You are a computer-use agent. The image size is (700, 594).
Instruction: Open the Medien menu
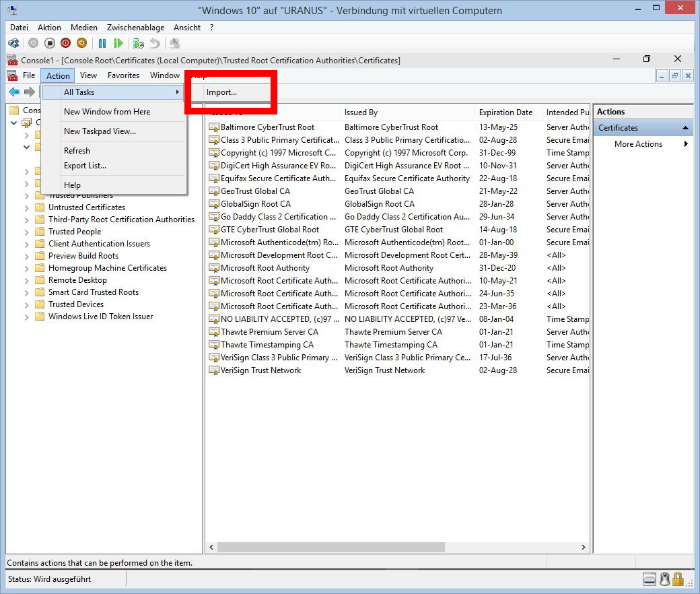point(83,28)
